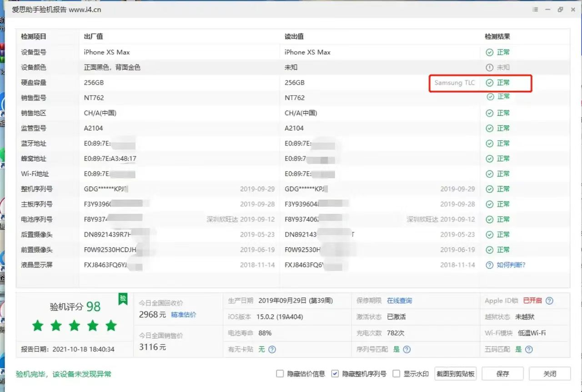Click the help icon next to 序列号匹配

[x=406, y=349]
